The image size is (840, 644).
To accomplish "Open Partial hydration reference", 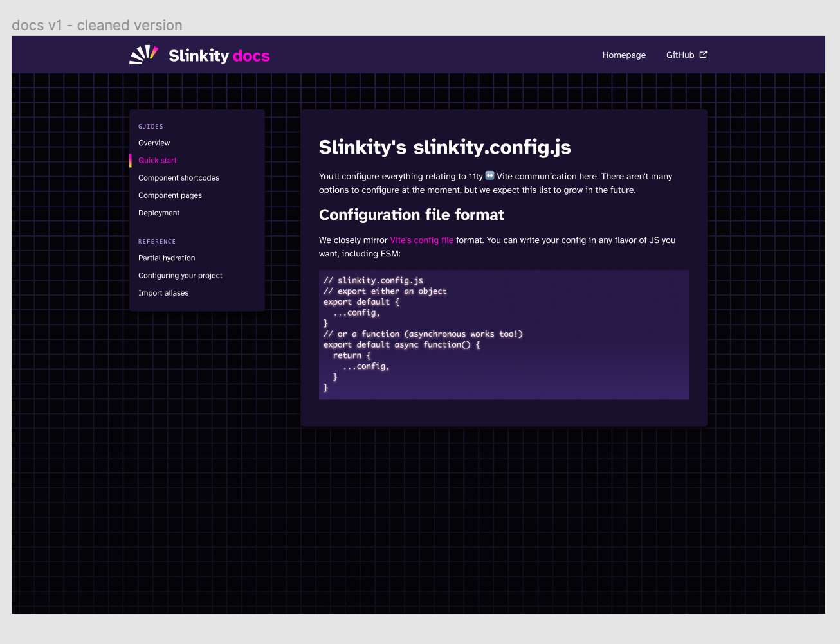I will coord(167,258).
